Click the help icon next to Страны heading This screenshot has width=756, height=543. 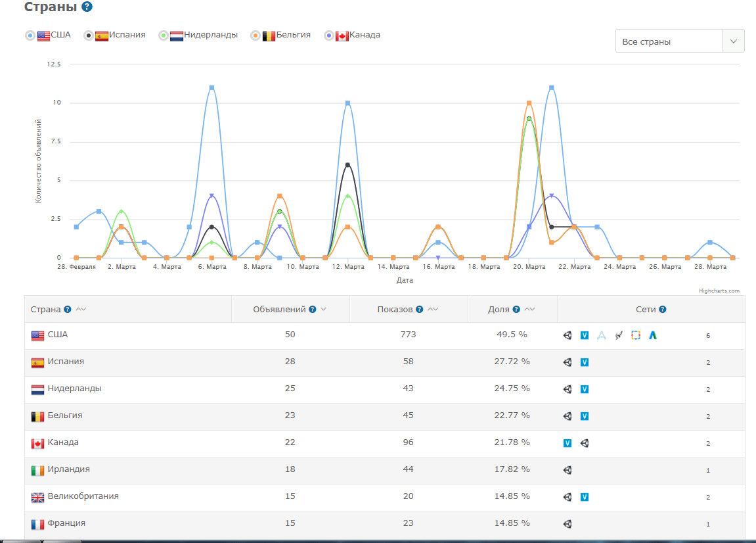coord(87,7)
